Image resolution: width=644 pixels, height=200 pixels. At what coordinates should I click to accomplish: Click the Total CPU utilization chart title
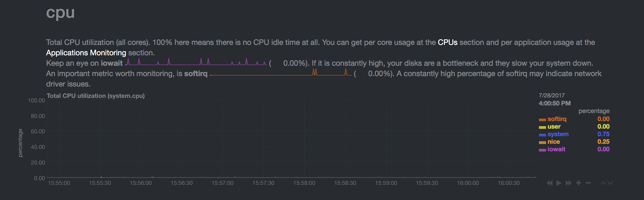(x=96, y=96)
